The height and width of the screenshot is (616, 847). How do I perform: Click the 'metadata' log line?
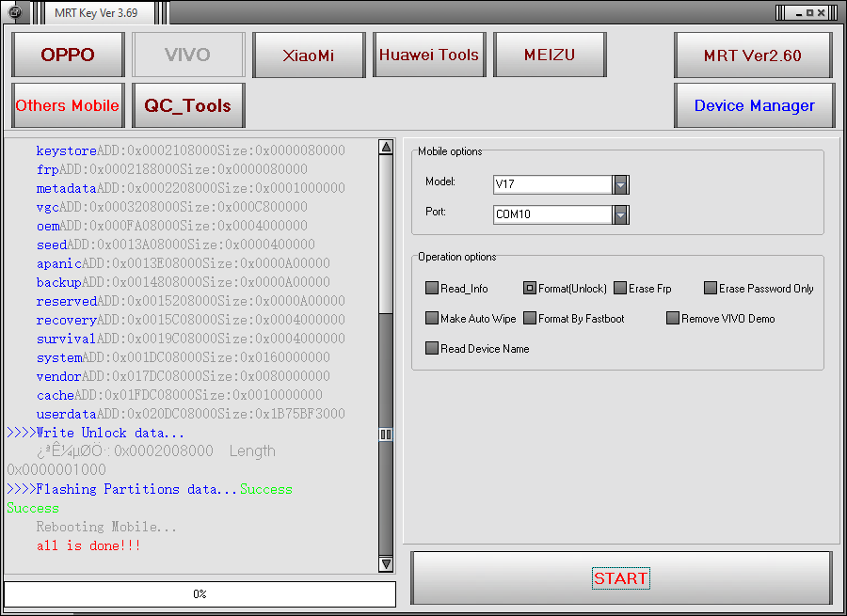pos(191,188)
